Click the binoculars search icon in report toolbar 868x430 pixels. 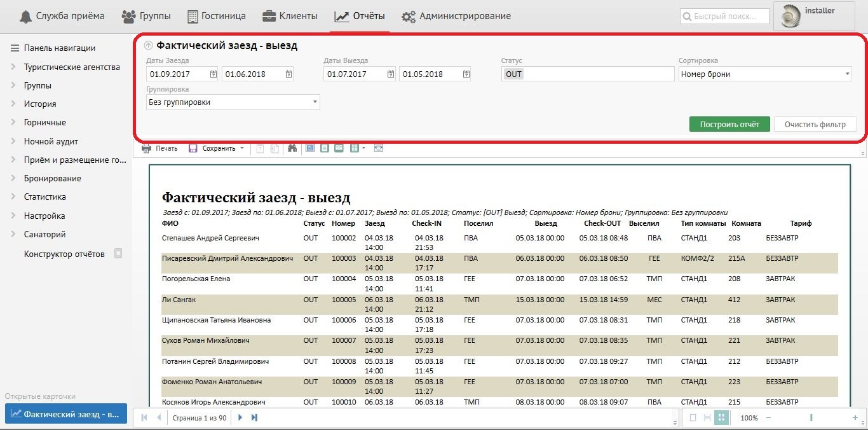tap(292, 148)
